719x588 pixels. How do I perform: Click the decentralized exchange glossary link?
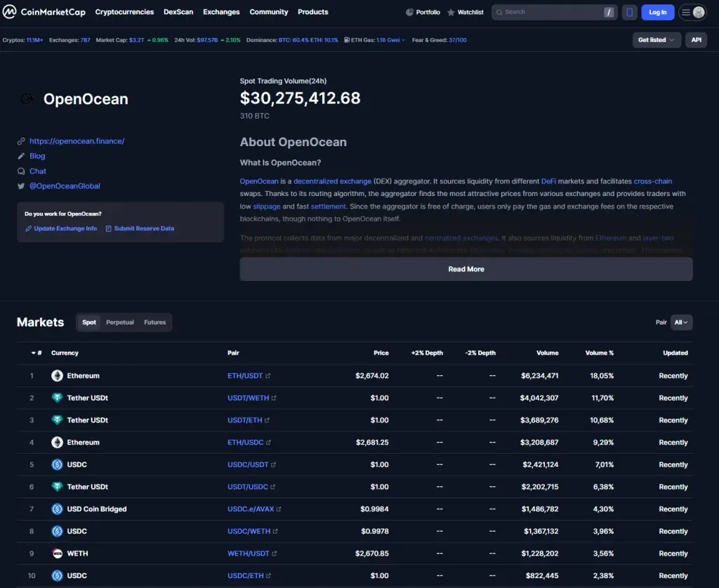point(332,181)
